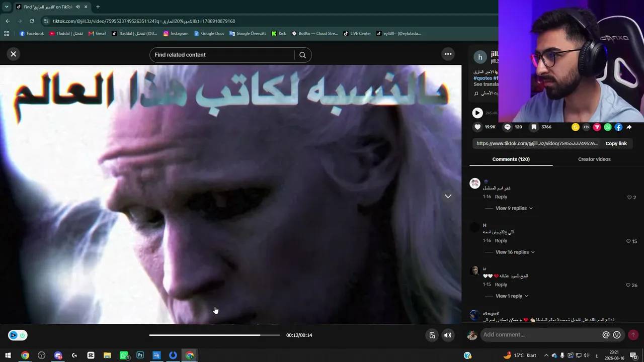Open the Windows Start menu
Image resolution: width=644 pixels, height=362 pixels.
click(8, 355)
